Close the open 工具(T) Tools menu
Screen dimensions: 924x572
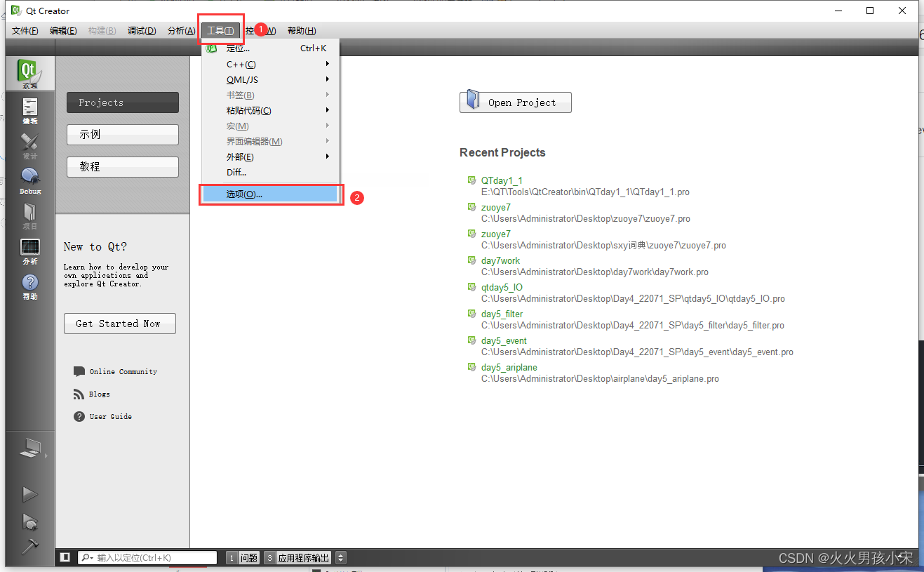coord(220,31)
